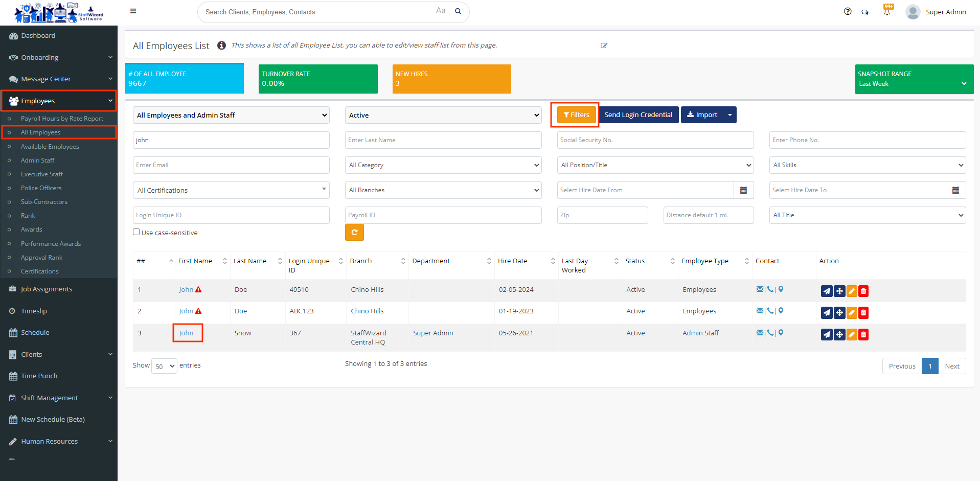
Task: Delete John Snow using red trash icon
Action: 863,334
